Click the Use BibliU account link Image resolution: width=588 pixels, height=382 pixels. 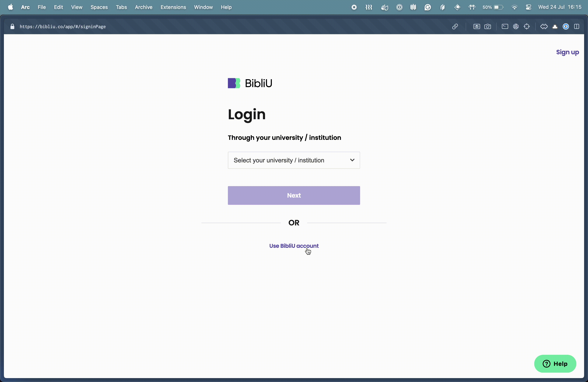pyautogui.click(x=294, y=246)
